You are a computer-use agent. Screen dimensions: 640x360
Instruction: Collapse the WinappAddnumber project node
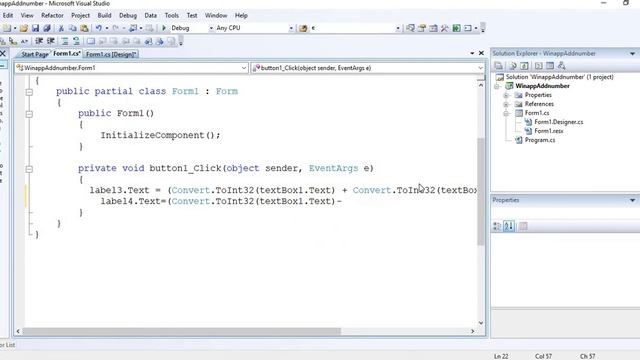[x=497, y=86]
